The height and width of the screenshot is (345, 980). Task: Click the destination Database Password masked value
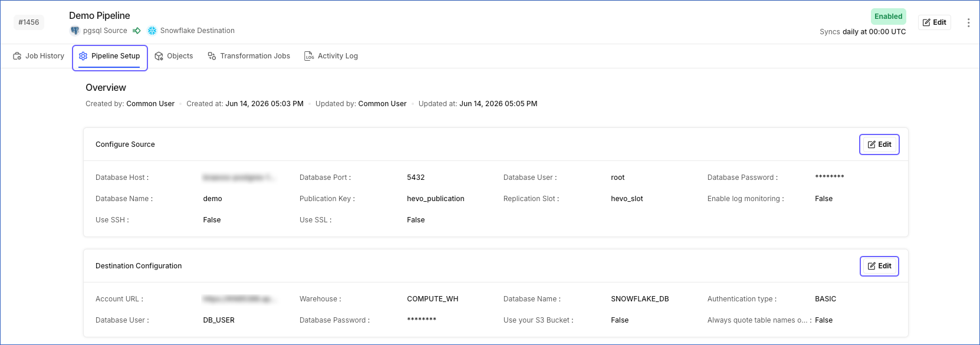point(422,320)
